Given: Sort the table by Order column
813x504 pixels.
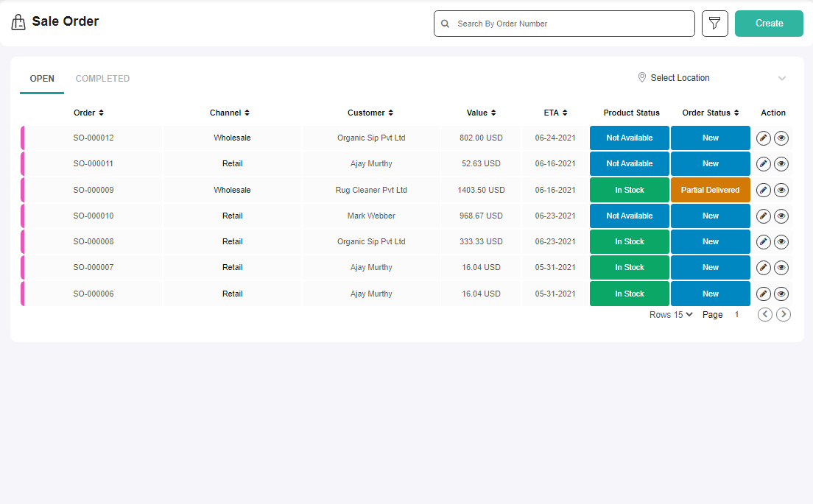Looking at the screenshot, I should pos(88,113).
